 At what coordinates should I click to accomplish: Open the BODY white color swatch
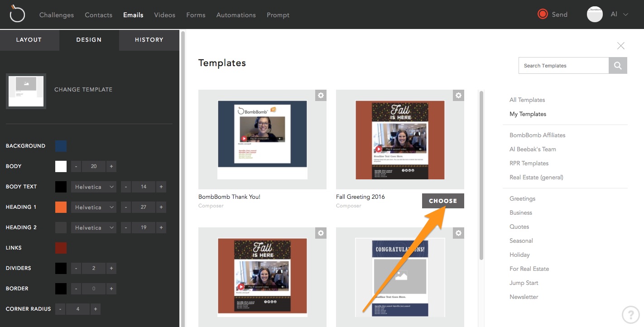(x=61, y=166)
